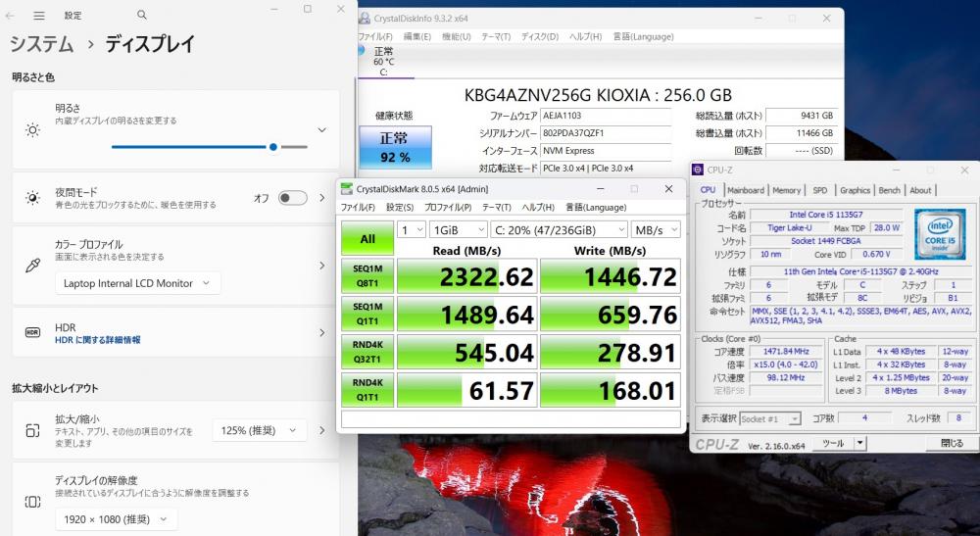Screen dimensions: 980x536
Task: Open CrystalDiskMark 設定(S) menu
Action: pos(400,208)
